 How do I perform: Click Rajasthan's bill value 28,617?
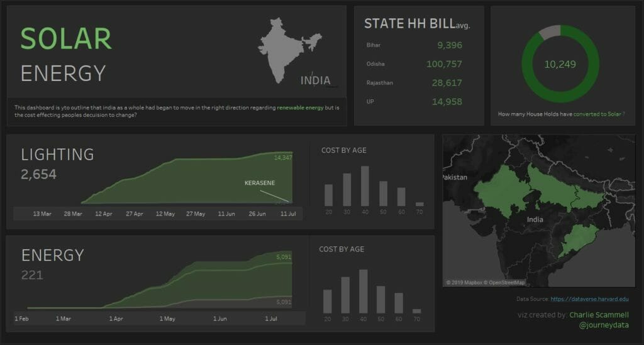(x=447, y=83)
